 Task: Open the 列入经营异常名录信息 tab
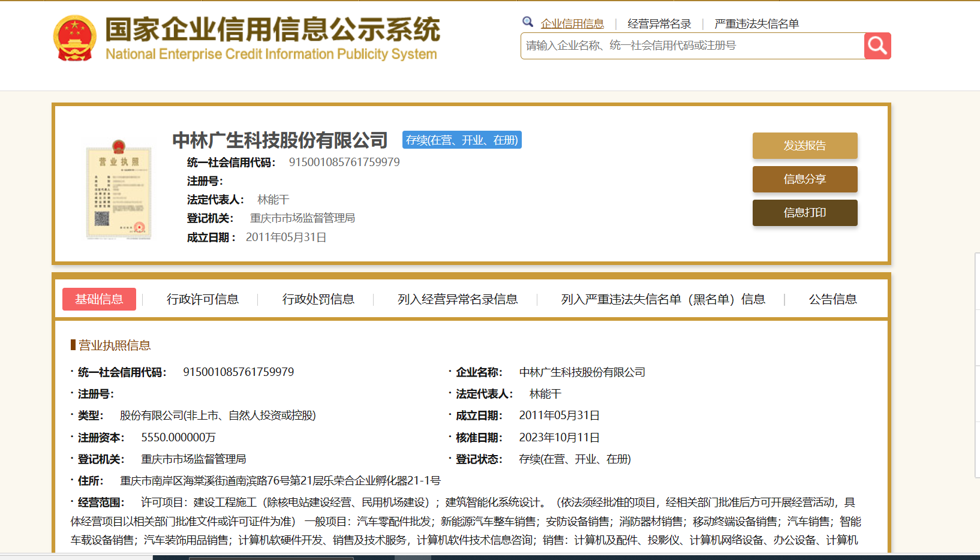[x=458, y=299]
